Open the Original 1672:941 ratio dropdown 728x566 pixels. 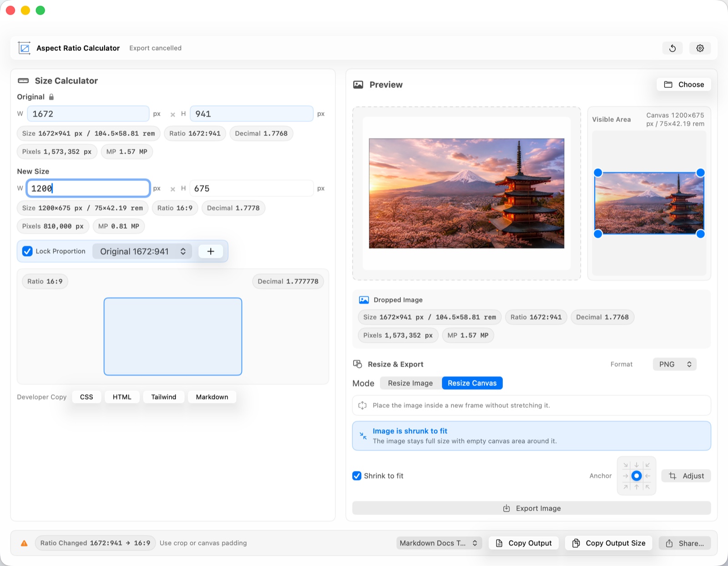coord(142,251)
